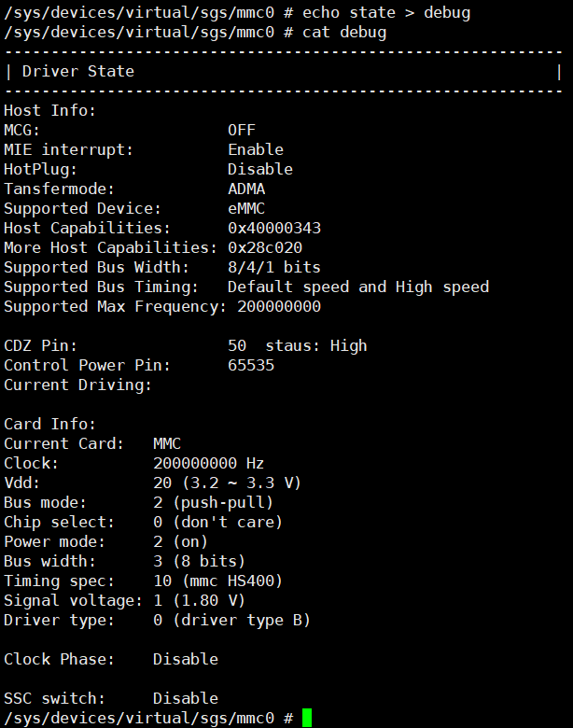This screenshot has height=728, width=573.
Task: Click the HotPlug Disable value
Action: [x=260, y=169]
